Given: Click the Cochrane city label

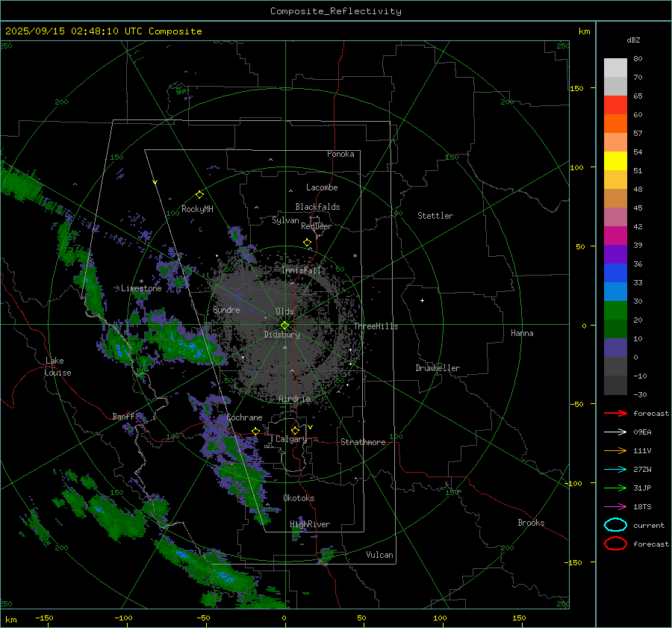Looking at the screenshot, I should pyautogui.click(x=244, y=417).
